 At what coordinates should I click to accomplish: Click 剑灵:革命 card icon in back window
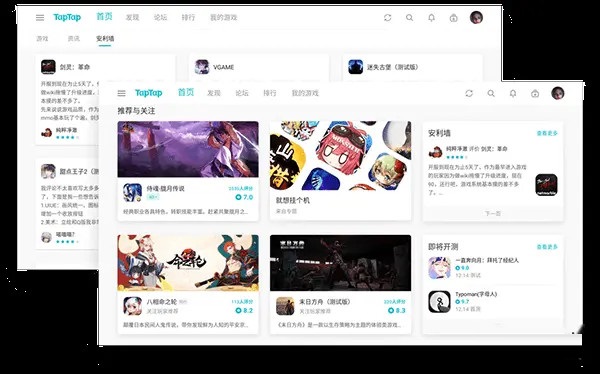tap(48, 67)
